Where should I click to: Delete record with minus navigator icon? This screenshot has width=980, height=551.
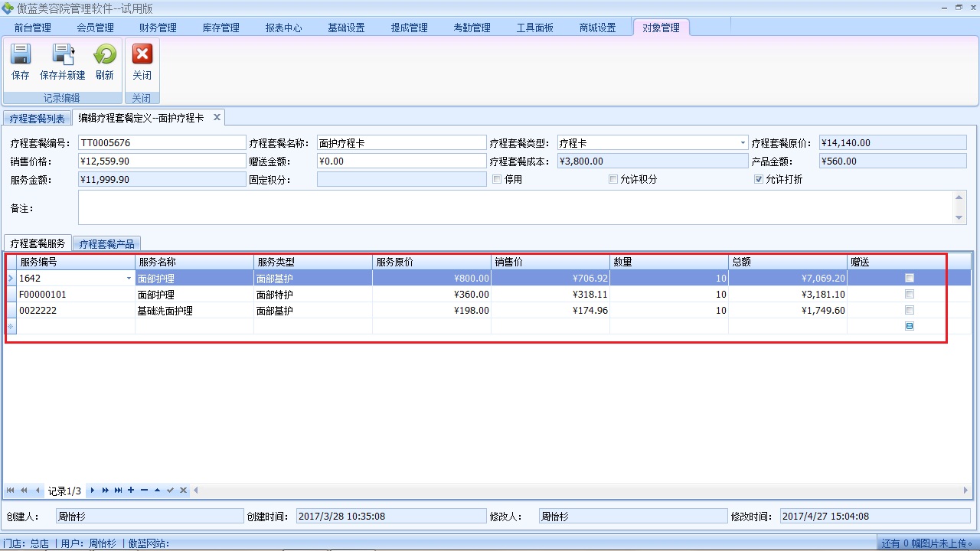[144, 490]
